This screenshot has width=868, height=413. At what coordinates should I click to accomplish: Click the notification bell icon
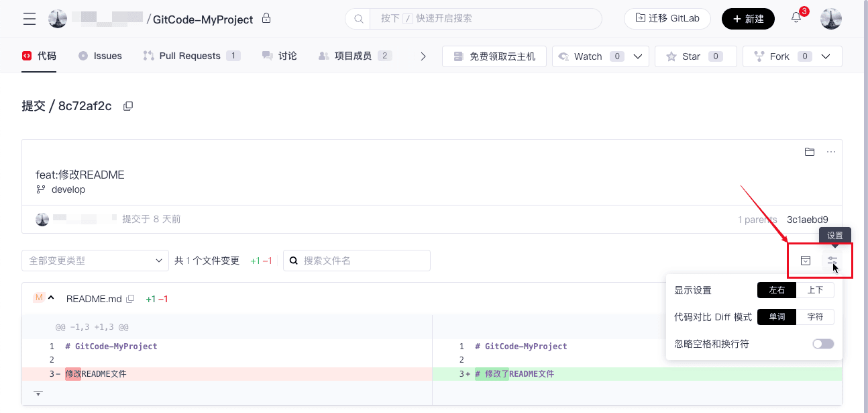(796, 18)
